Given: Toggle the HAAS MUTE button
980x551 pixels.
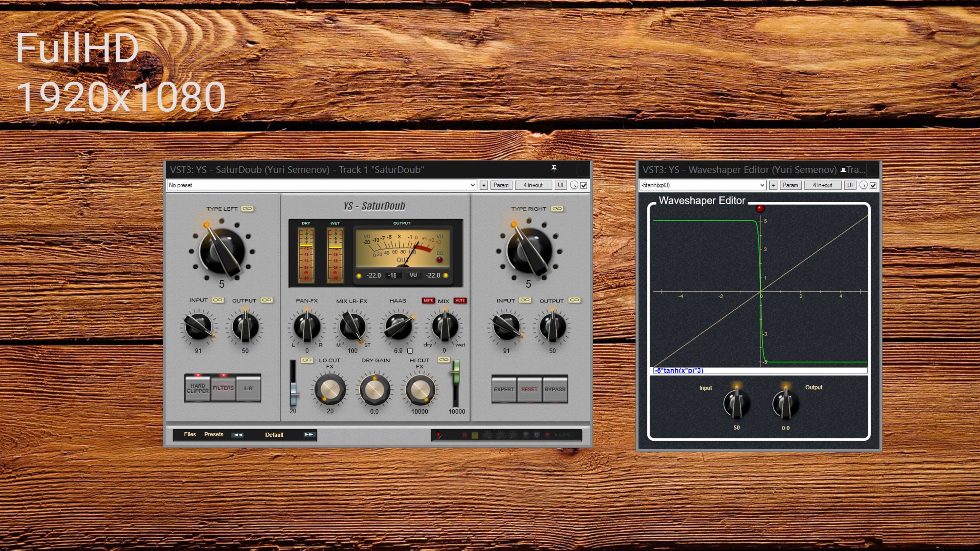Looking at the screenshot, I should click(x=428, y=300).
